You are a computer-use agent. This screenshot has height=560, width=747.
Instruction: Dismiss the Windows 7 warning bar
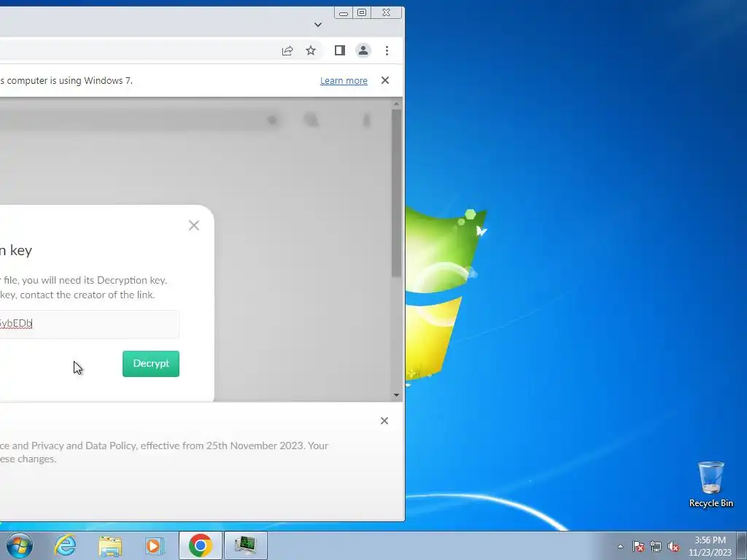385,80
